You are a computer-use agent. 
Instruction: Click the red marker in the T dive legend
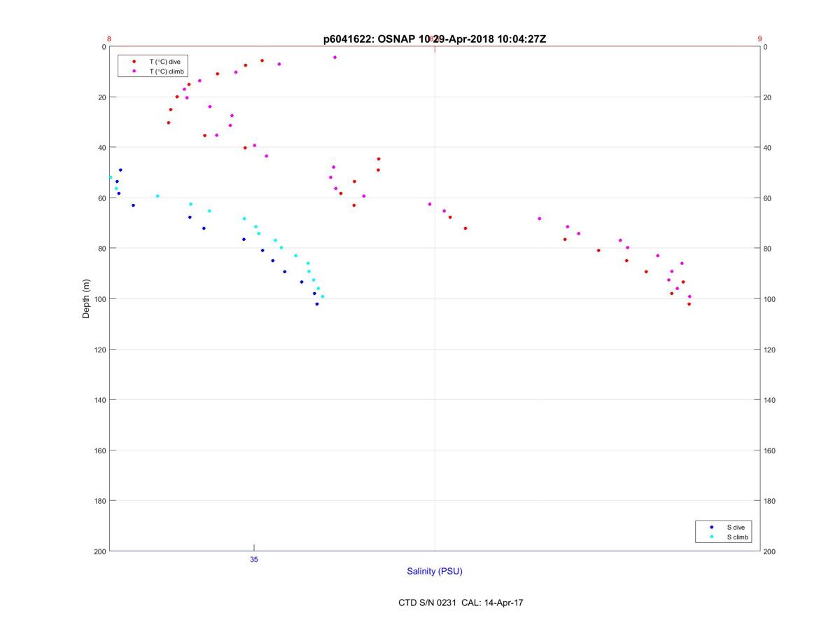pos(134,62)
